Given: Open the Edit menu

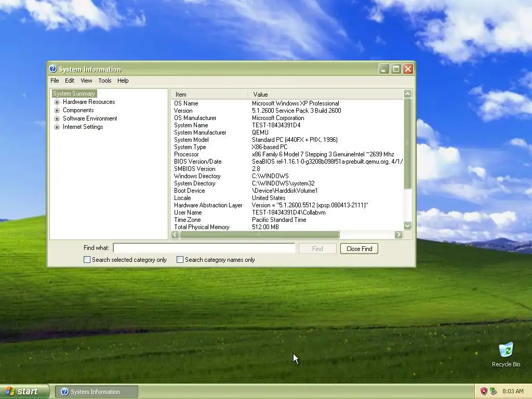Looking at the screenshot, I should [x=70, y=81].
